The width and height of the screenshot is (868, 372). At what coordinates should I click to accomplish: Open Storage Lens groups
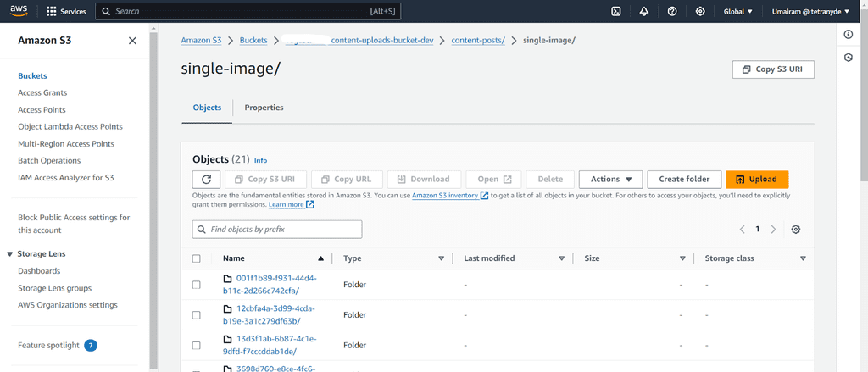coord(55,288)
